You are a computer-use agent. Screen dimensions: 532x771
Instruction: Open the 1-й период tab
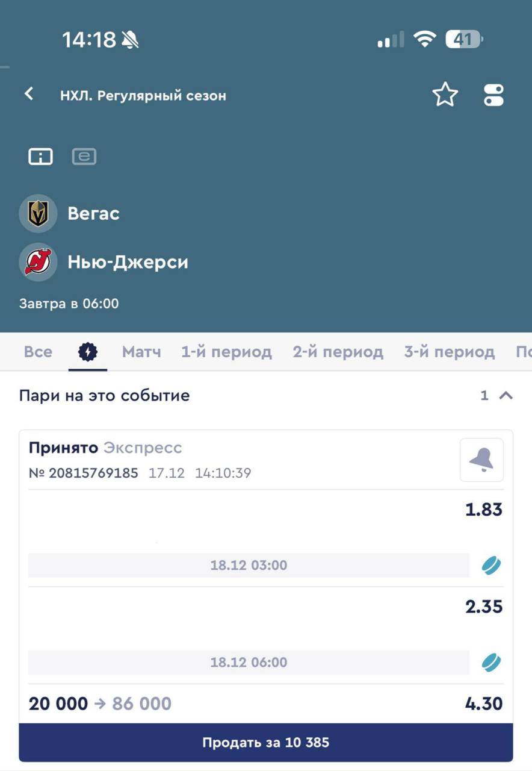(226, 352)
